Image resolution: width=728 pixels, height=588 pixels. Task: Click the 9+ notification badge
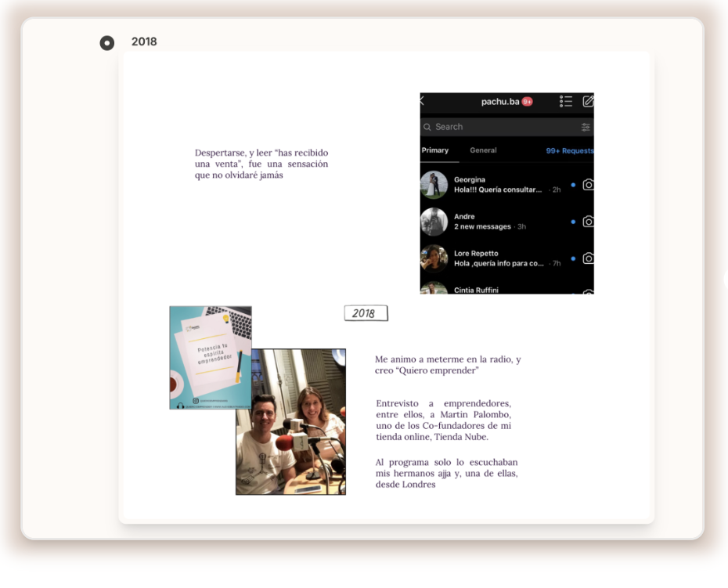coord(528,102)
